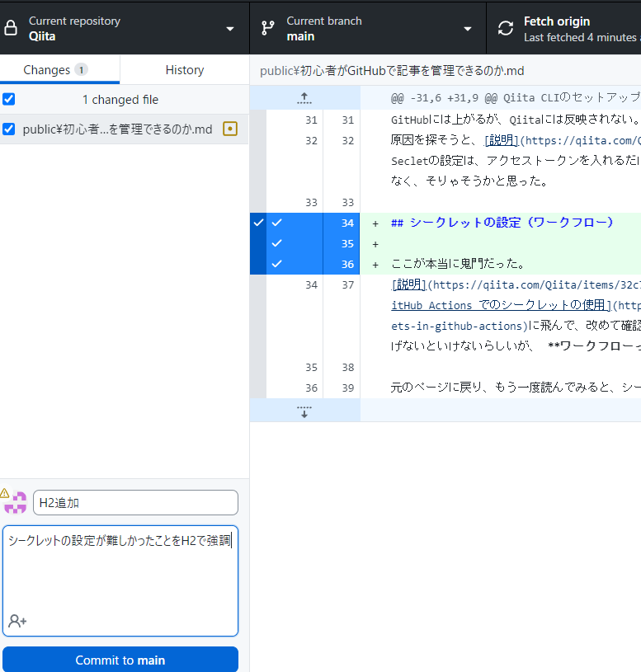641x672 pixels.
Task: Switch to the Changes tab
Action: [59, 70]
